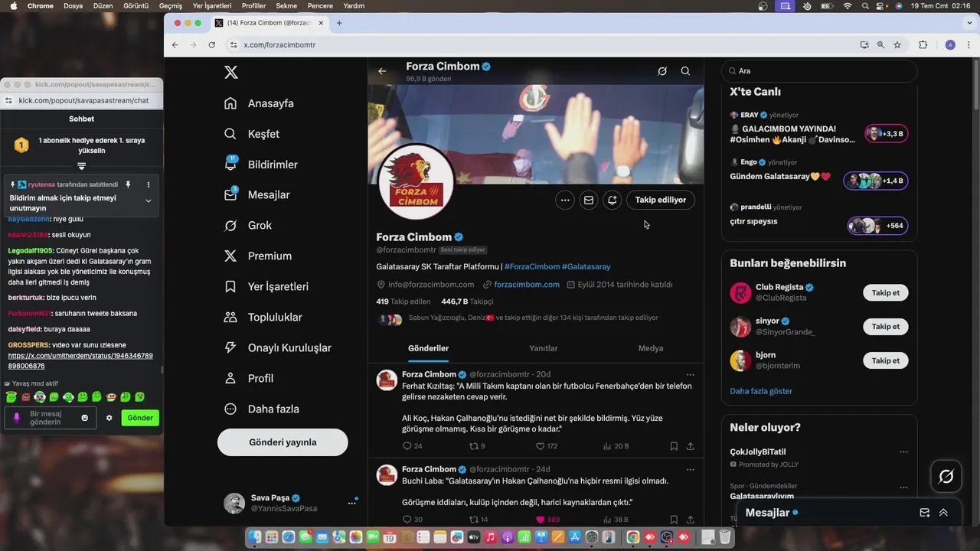
Task: Join ERAY GALACIMBOM live space
Action: (x=886, y=134)
